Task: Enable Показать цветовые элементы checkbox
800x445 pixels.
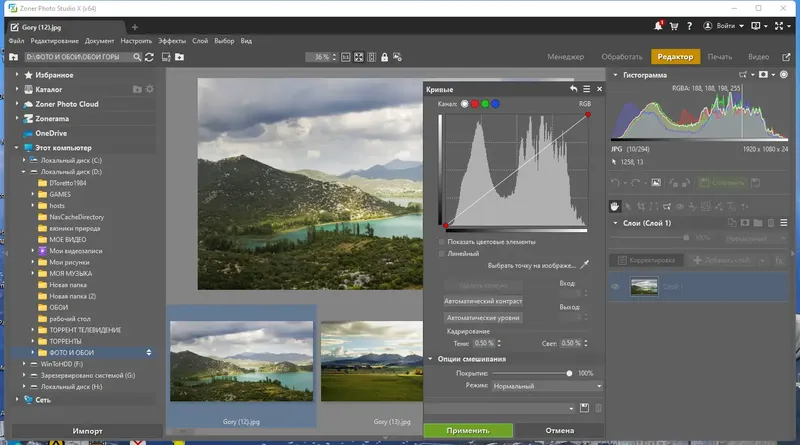Action: click(442, 242)
